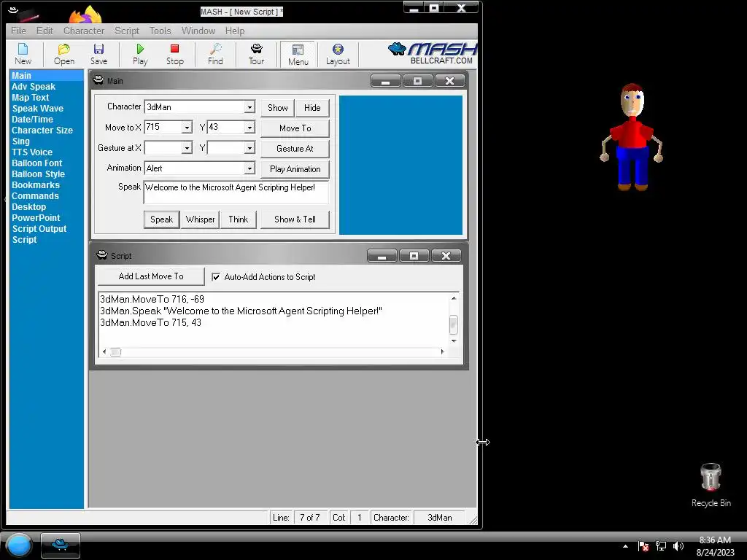Click Add Last Move To button
This screenshot has width=747, height=560.
pyautogui.click(x=151, y=276)
